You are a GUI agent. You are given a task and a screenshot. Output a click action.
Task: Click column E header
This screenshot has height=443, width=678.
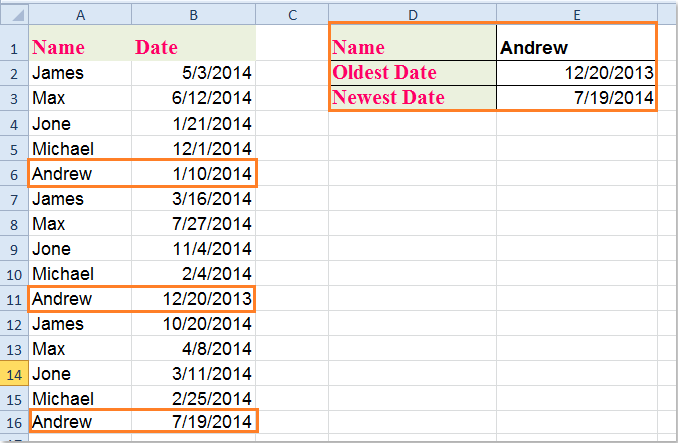tap(575, 14)
